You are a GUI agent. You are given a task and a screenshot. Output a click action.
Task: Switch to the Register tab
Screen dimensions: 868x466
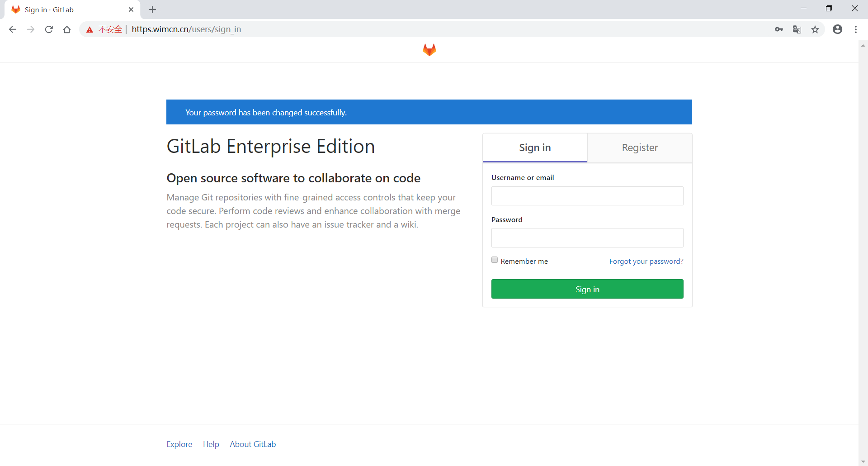[640, 147]
